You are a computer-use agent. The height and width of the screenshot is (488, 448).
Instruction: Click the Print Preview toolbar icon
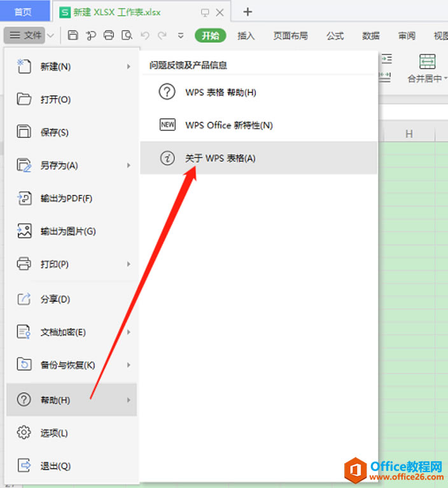(x=127, y=36)
